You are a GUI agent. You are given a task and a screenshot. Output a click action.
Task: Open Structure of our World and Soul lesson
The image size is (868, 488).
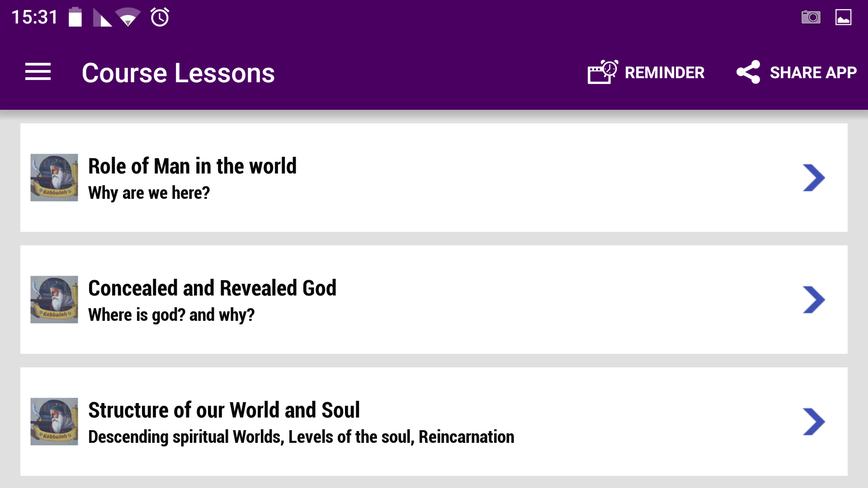point(434,422)
